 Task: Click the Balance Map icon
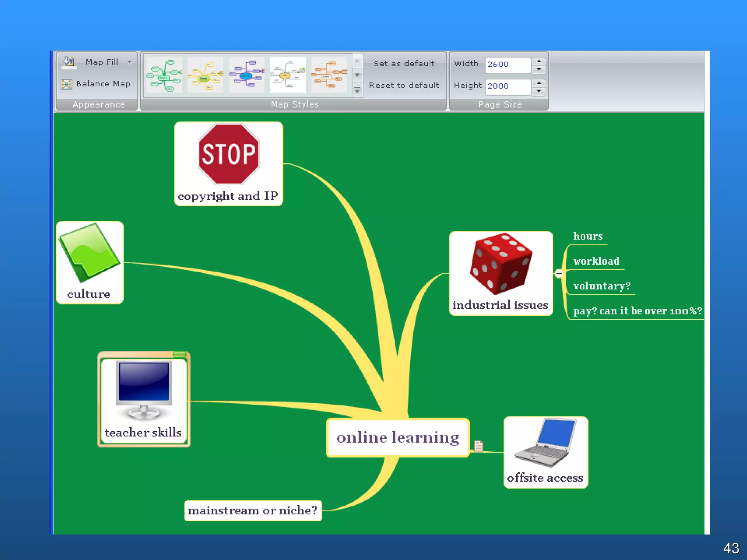(66, 84)
